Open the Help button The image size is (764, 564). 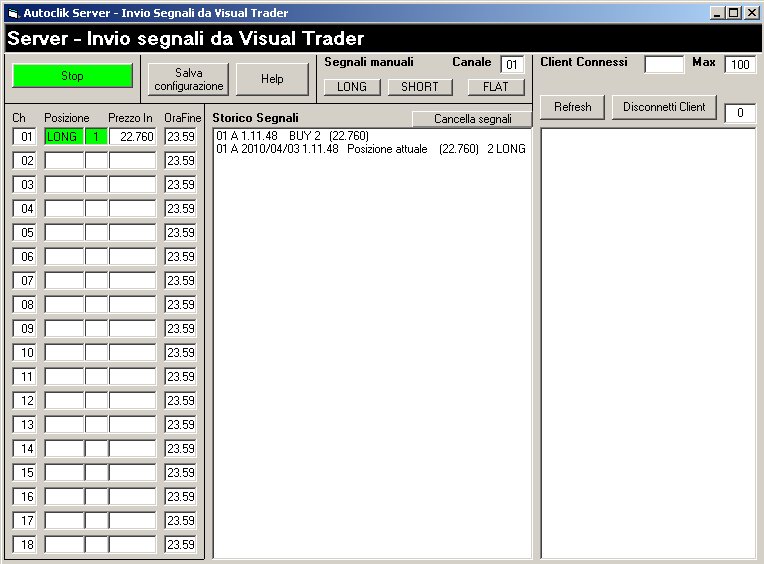[272, 79]
